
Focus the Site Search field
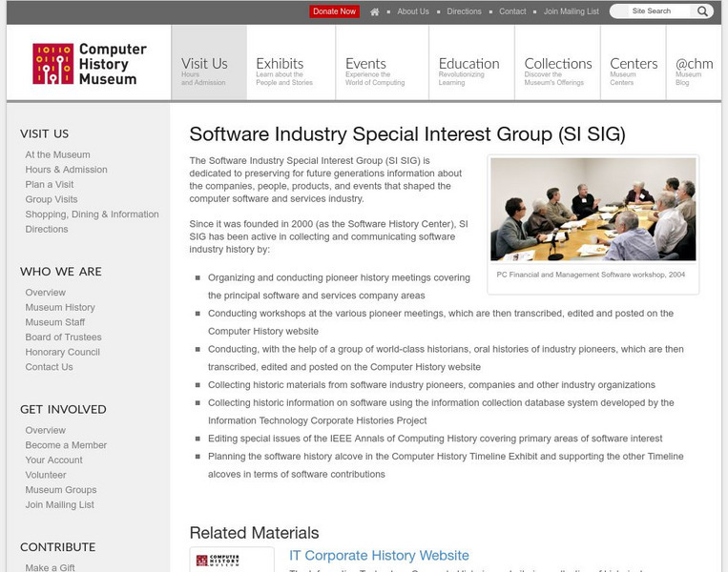(652, 11)
